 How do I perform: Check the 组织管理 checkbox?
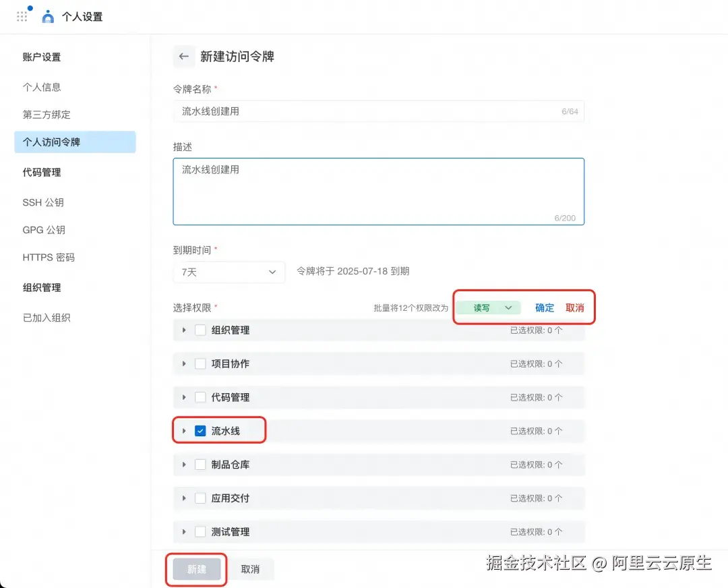point(200,330)
